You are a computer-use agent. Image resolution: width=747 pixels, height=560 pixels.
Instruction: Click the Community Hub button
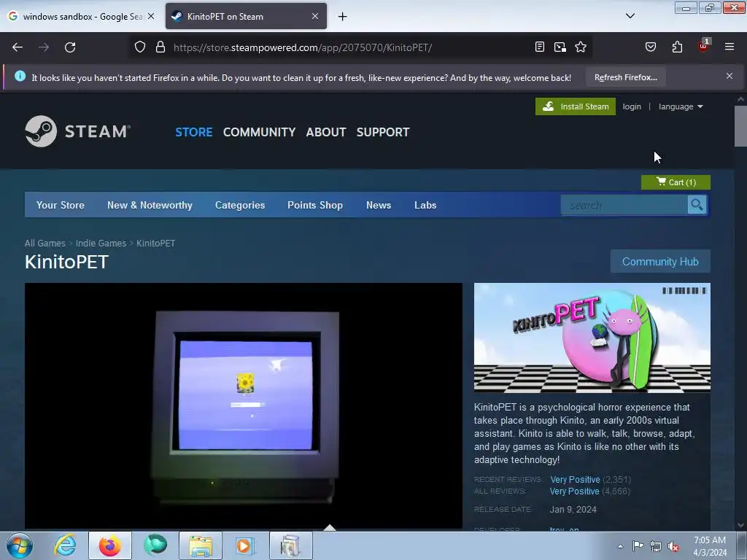point(660,262)
